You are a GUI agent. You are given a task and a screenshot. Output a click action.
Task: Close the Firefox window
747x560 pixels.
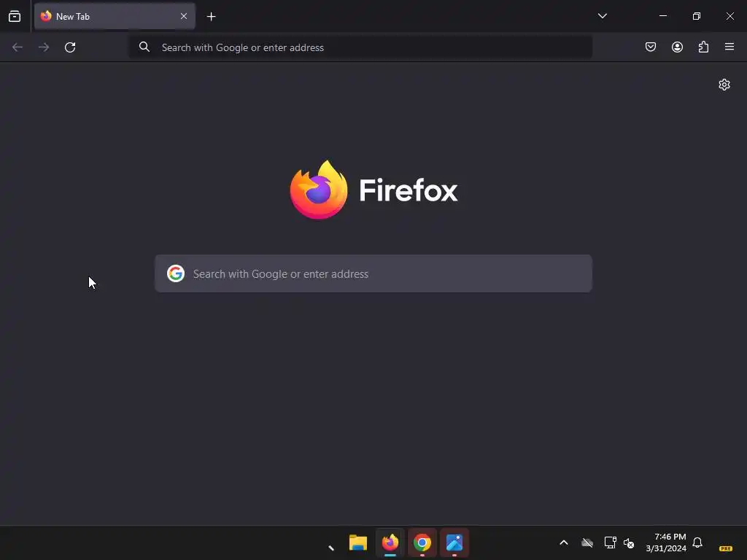pos(729,16)
